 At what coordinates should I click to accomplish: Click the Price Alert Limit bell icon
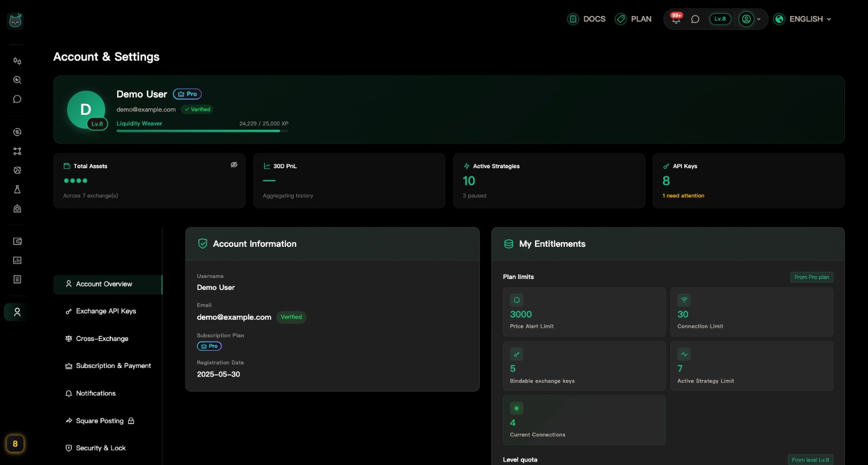click(517, 300)
